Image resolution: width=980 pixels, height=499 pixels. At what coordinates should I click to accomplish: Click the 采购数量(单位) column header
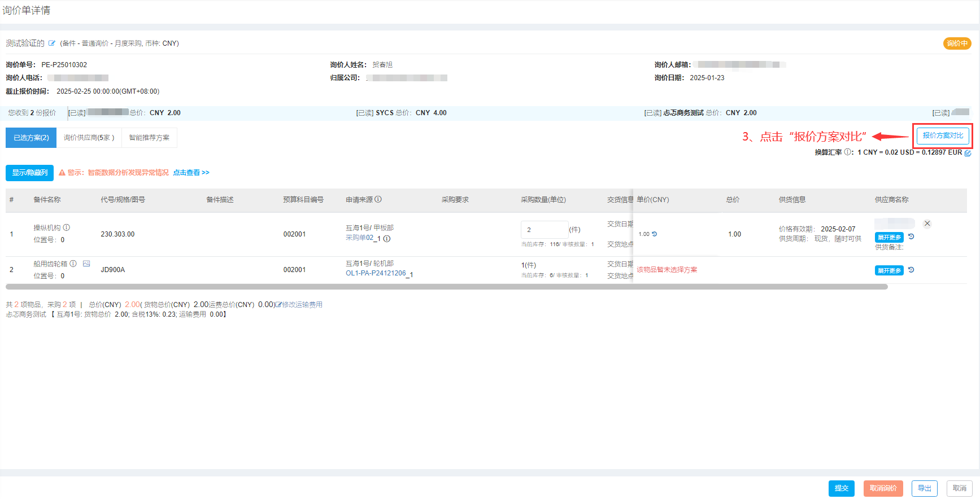tap(543, 200)
